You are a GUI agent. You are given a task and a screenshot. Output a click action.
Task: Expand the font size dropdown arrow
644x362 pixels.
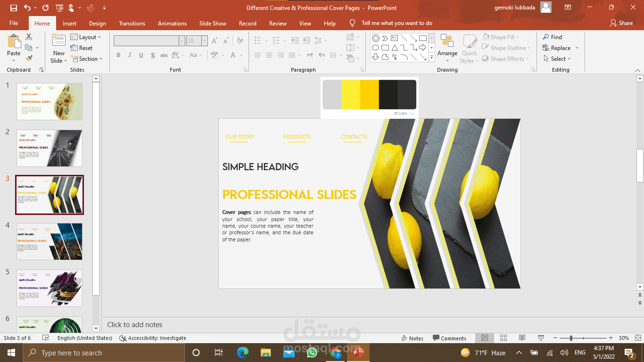point(204,41)
